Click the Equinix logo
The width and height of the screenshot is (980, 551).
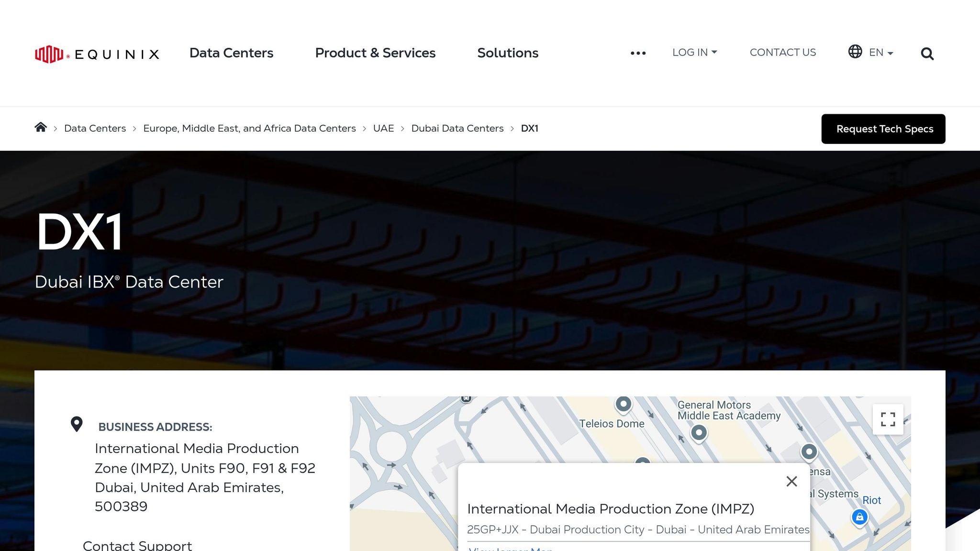click(97, 54)
